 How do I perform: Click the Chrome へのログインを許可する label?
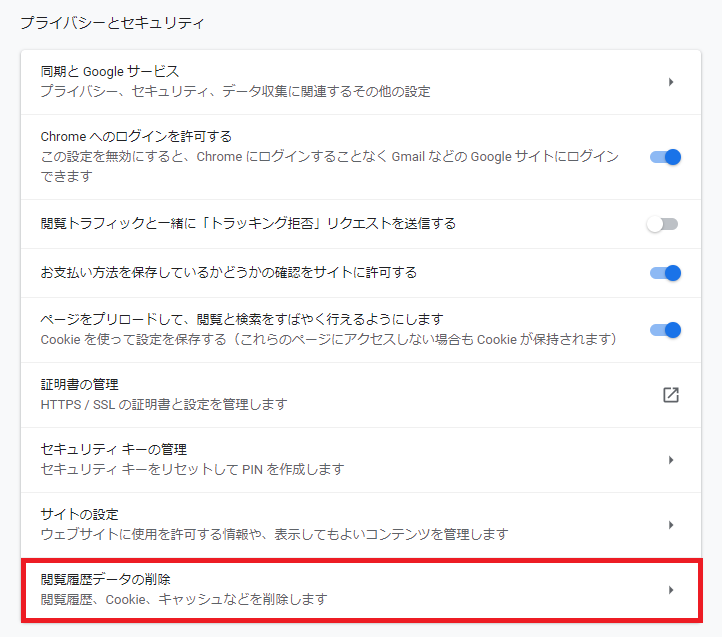coord(136,136)
